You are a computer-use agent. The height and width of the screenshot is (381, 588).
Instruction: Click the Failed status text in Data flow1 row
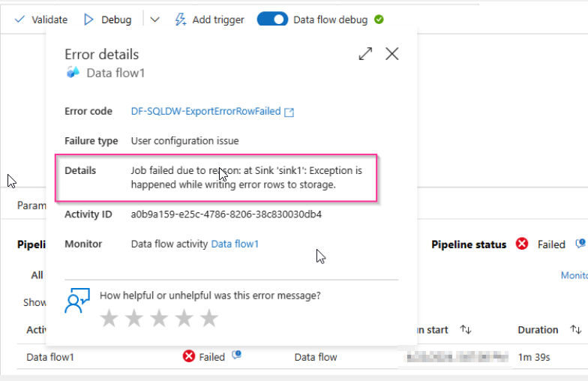point(211,357)
